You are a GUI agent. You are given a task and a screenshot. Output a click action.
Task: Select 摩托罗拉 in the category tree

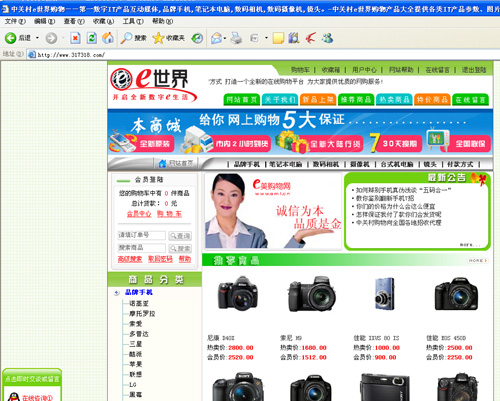142,314
